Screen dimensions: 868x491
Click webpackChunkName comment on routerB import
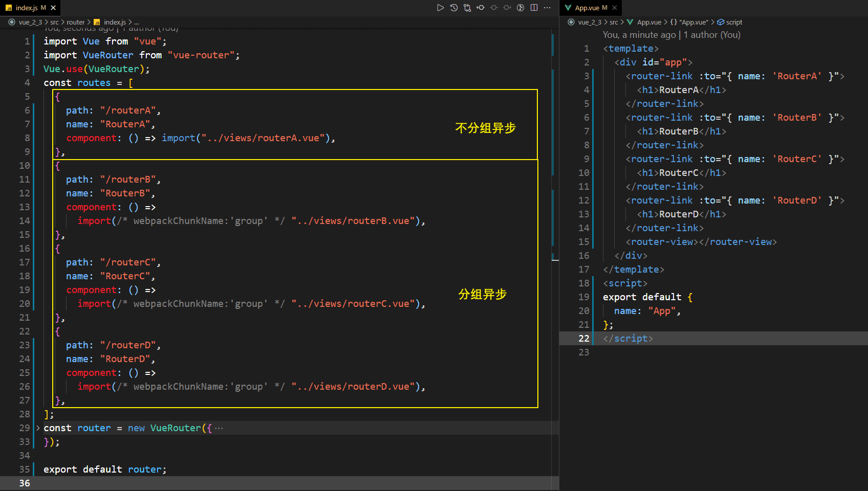201,220
